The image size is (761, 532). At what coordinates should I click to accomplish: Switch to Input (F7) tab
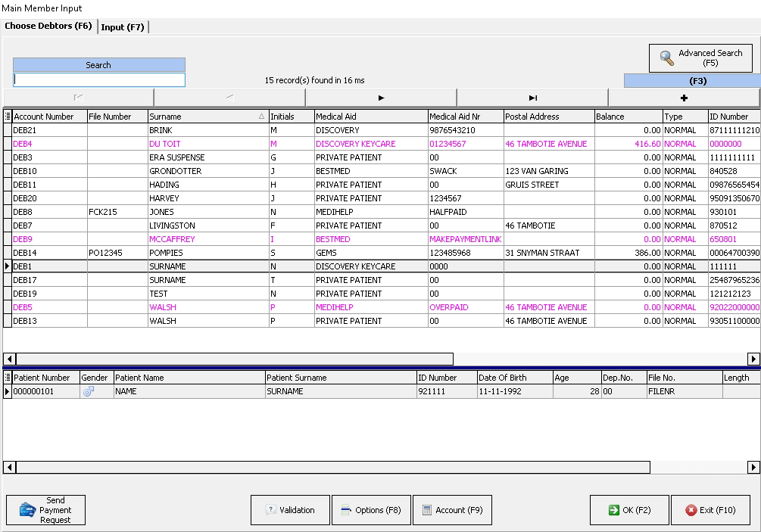[123, 27]
